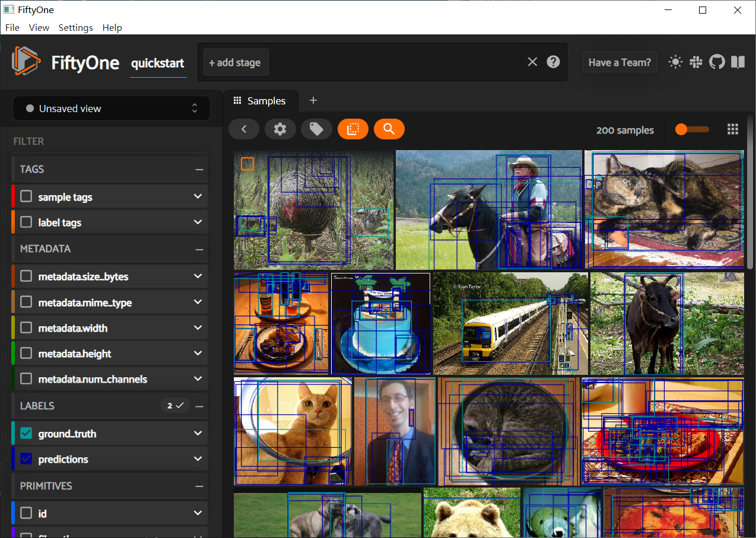Switch color theme using sun icon

[x=675, y=62]
